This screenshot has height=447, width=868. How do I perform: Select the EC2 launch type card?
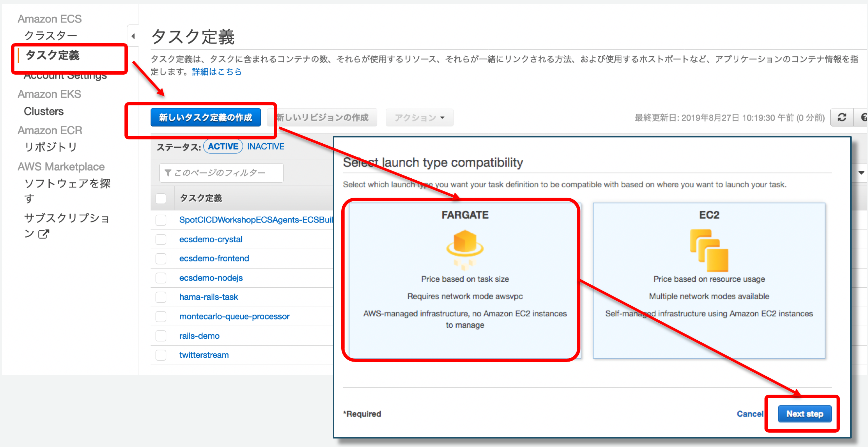pyautogui.click(x=709, y=280)
